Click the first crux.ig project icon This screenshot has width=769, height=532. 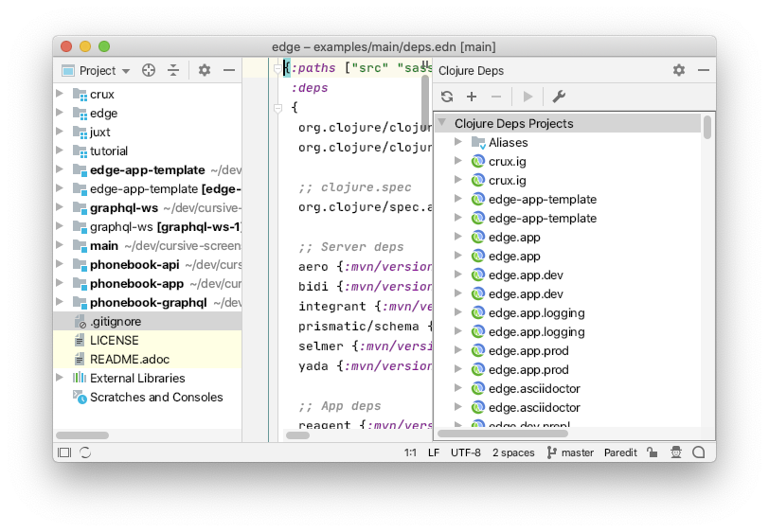pos(478,161)
